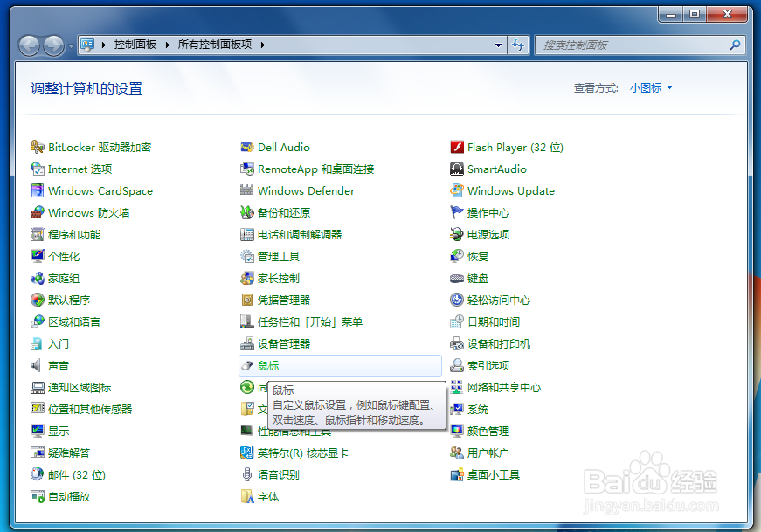Click the 鼠标 mouse icon
The width and height of the screenshot is (761, 532).
[x=247, y=365]
